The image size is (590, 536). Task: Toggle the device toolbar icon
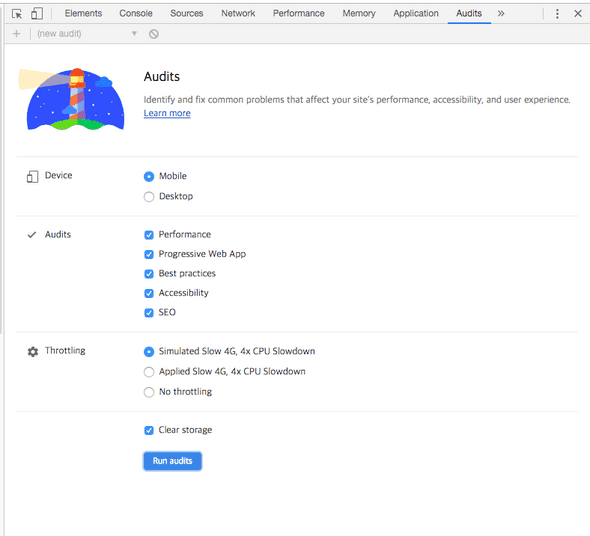[37, 14]
